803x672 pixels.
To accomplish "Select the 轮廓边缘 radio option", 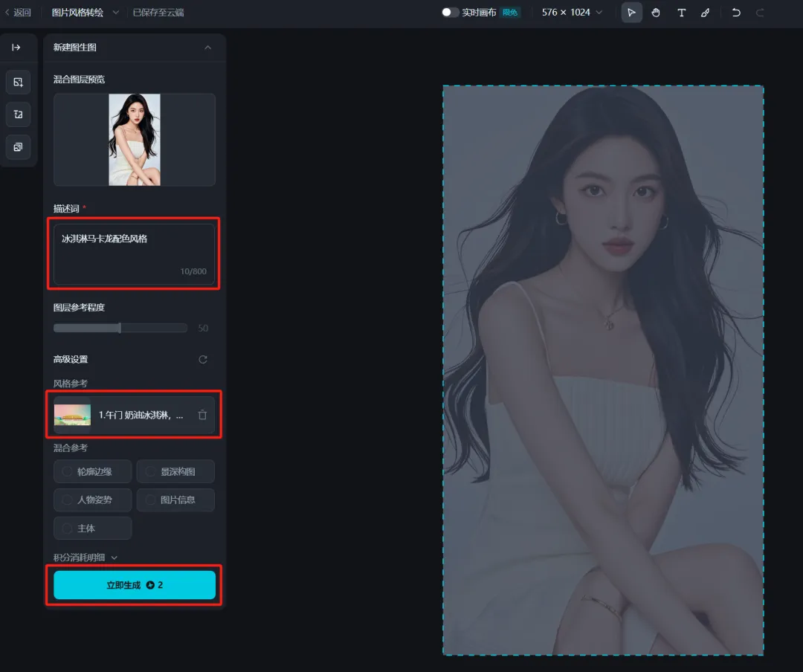I will (x=93, y=471).
